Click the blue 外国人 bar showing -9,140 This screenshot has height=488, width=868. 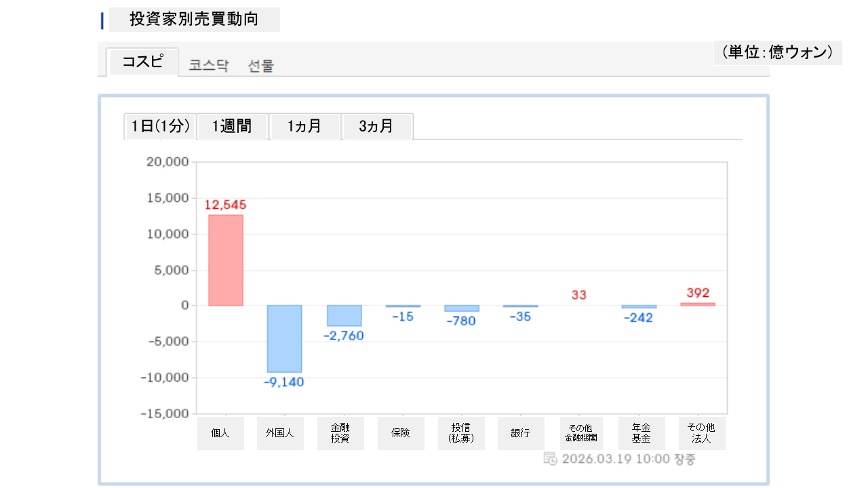[284, 338]
